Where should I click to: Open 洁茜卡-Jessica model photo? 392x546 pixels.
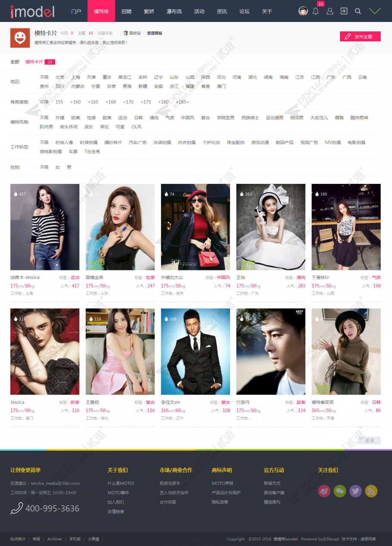45,227
